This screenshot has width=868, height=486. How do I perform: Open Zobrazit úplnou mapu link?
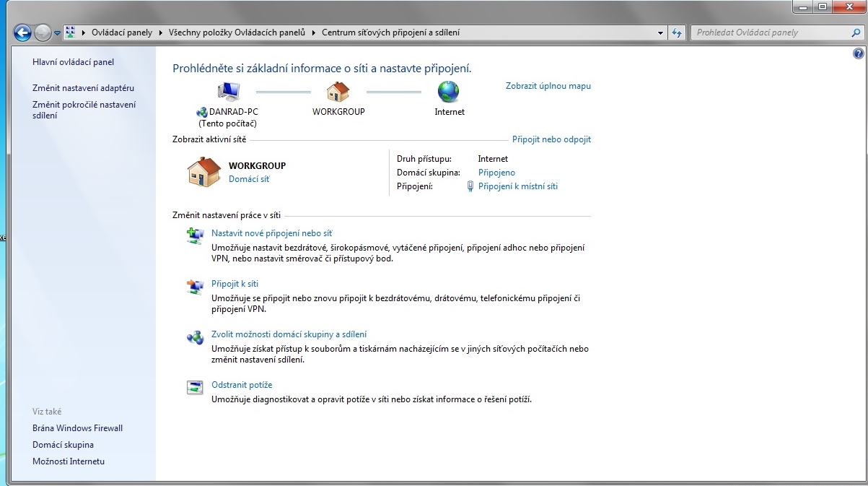[548, 86]
